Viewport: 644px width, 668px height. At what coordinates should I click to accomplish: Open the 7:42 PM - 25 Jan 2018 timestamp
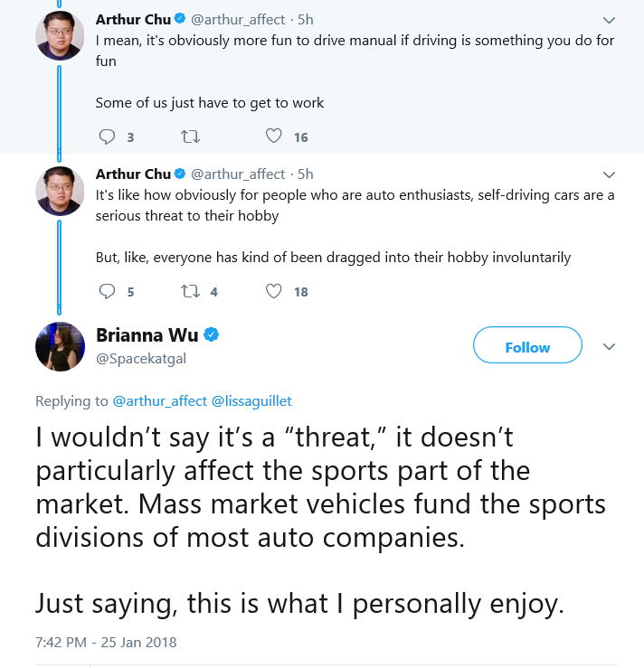click(106, 643)
